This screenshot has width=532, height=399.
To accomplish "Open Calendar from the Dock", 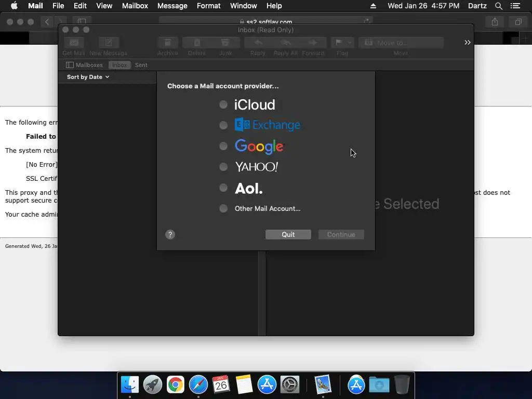I will tap(221, 385).
